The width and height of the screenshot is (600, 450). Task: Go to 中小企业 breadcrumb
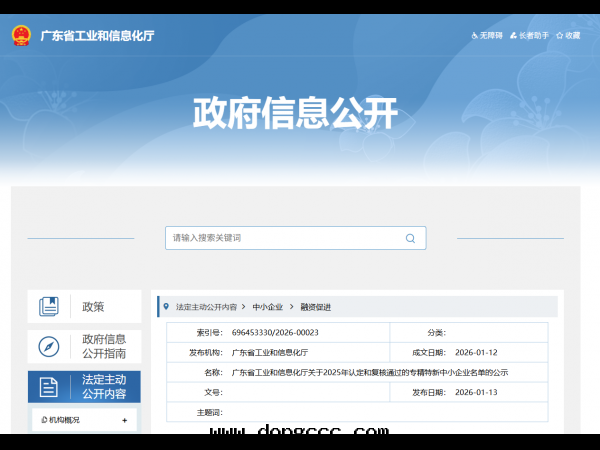click(x=267, y=307)
